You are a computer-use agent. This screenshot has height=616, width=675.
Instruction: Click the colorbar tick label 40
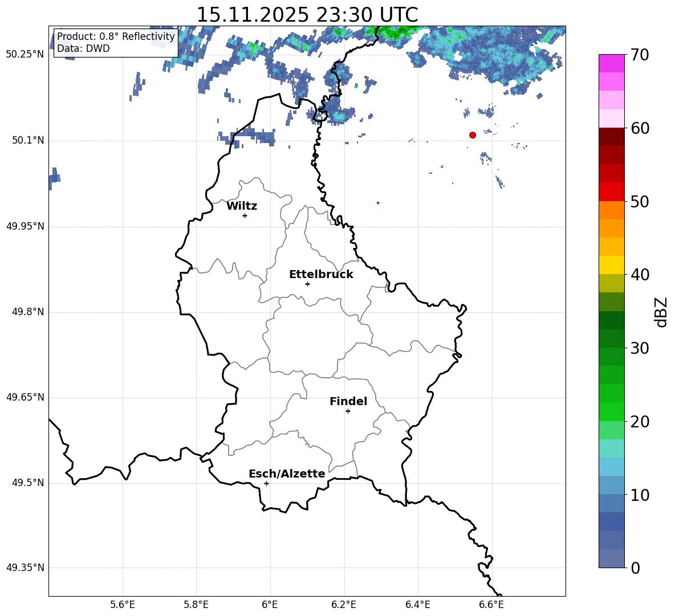pyautogui.click(x=639, y=275)
